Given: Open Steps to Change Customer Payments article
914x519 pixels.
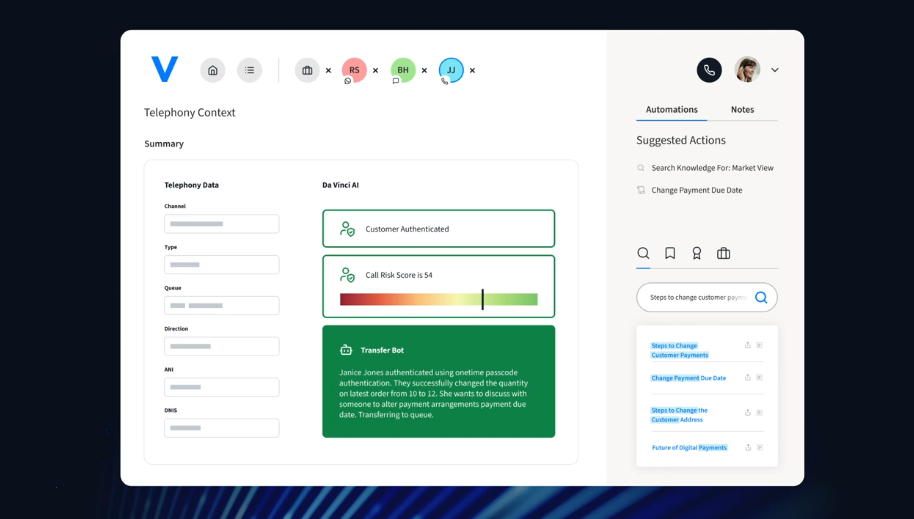Looking at the screenshot, I should pos(680,350).
